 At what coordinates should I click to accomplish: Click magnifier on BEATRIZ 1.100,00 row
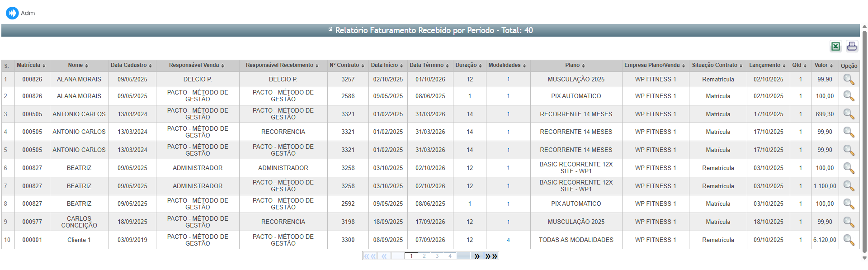(x=849, y=186)
